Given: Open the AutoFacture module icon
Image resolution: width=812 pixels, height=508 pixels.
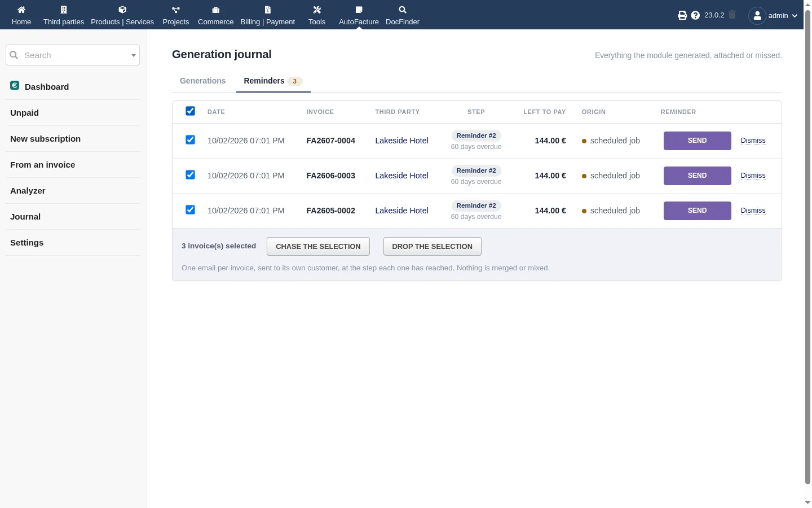Looking at the screenshot, I should coord(359,10).
